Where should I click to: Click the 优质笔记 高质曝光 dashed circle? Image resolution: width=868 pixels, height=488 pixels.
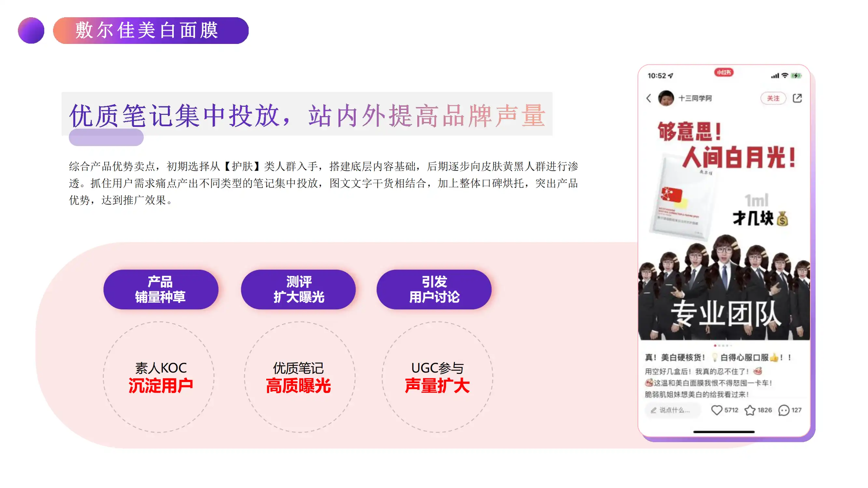(299, 377)
